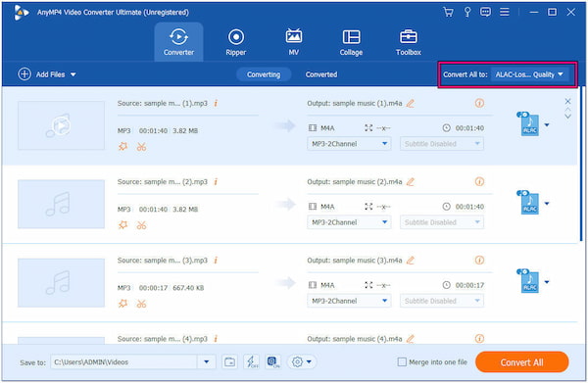View source info for sample (1).mp3
This screenshot has height=383, width=588.
click(216, 103)
